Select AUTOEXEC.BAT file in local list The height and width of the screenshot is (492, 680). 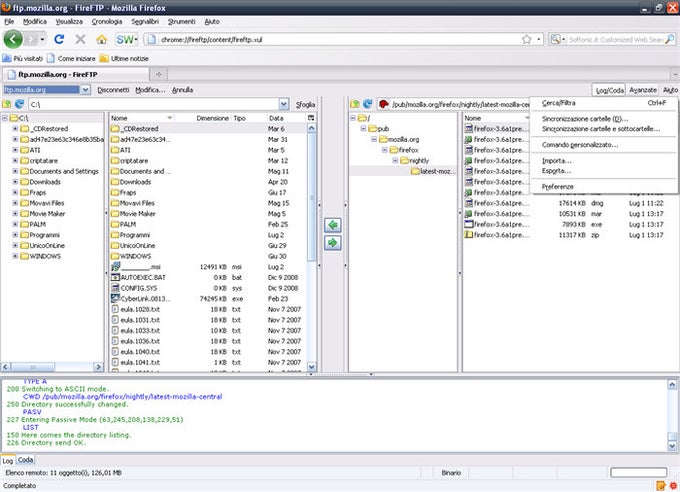143,277
